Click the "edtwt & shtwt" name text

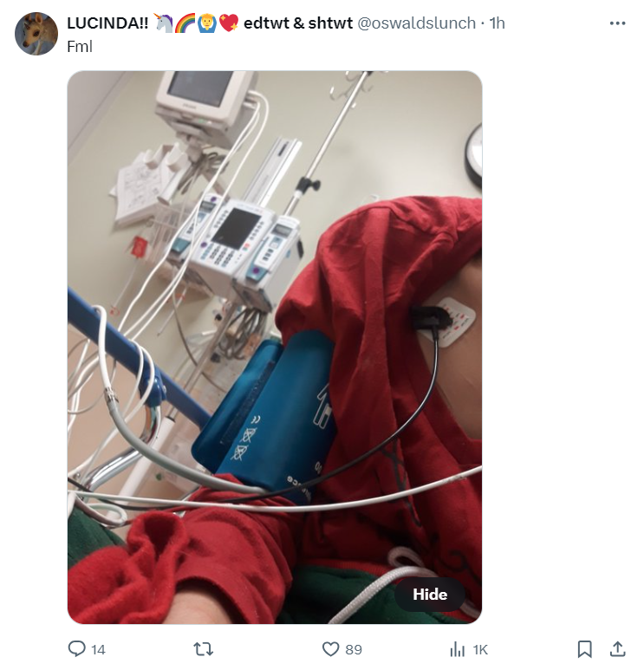298,23
